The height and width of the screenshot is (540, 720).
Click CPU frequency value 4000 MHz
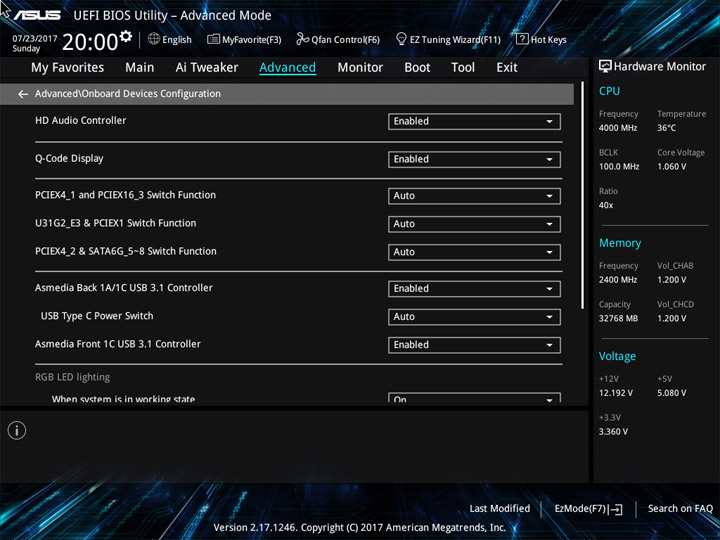[x=618, y=128]
